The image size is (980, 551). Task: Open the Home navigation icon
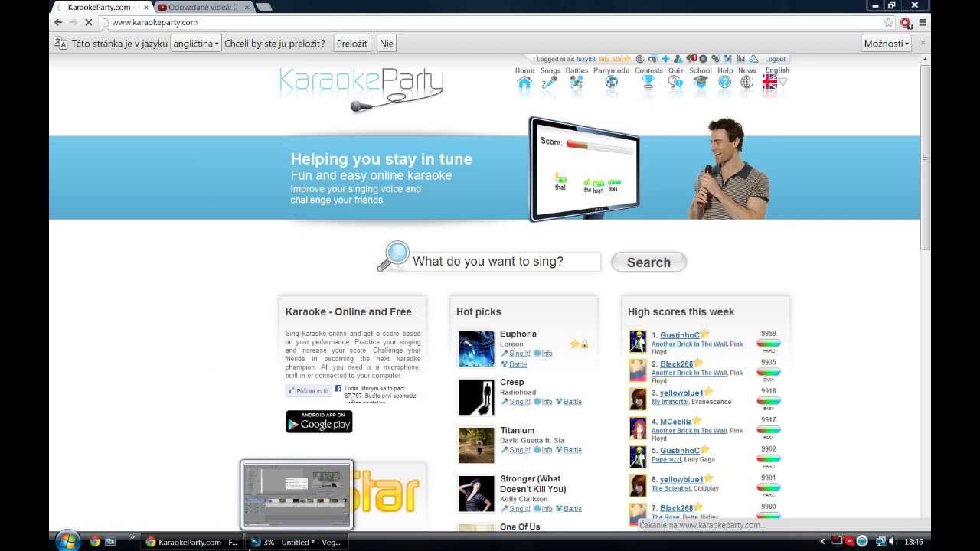click(524, 83)
